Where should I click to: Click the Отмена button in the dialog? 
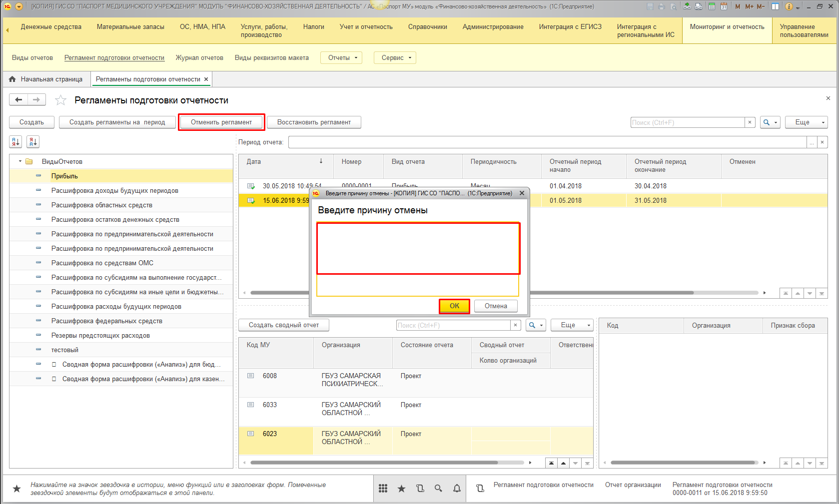[495, 306]
